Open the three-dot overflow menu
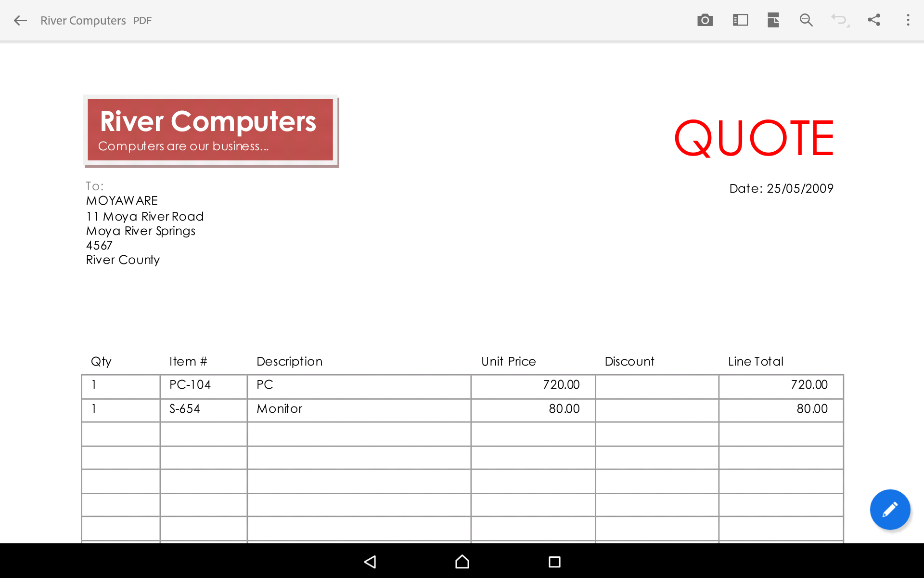Image resolution: width=924 pixels, height=578 pixels. click(908, 20)
